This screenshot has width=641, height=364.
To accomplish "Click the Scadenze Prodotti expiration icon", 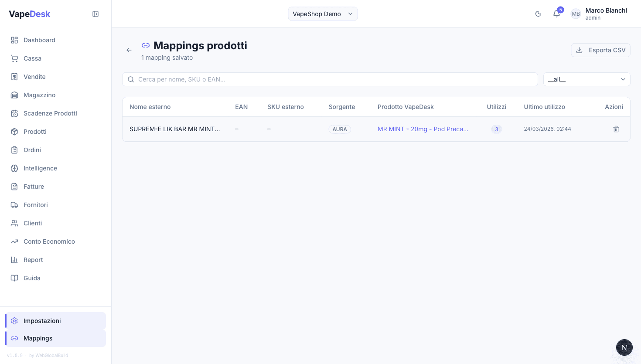I will 14,113.
